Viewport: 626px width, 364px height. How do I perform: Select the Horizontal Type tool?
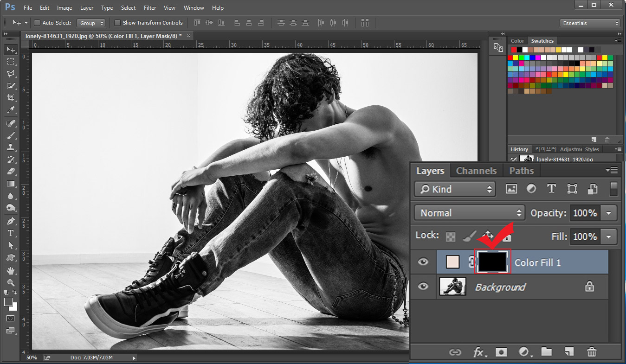click(x=11, y=233)
